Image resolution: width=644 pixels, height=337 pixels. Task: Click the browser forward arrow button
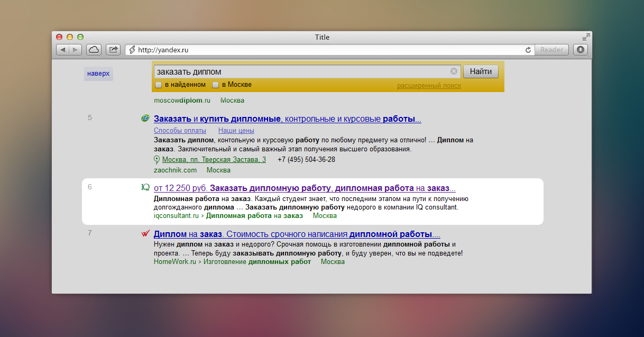click(76, 50)
